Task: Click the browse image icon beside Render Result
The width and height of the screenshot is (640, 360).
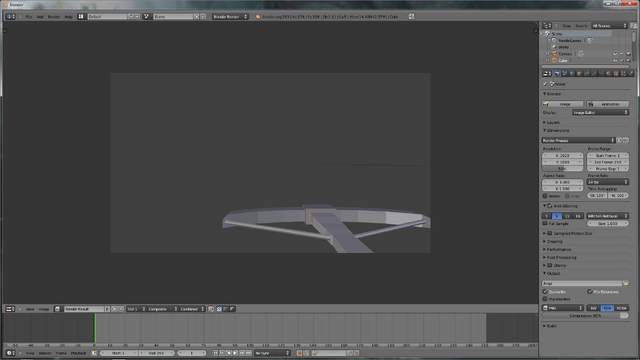Action: click(58, 309)
